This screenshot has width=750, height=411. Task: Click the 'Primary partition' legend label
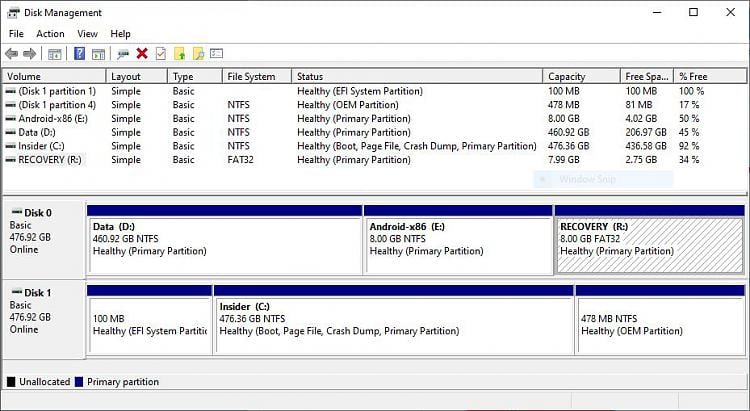point(123,382)
